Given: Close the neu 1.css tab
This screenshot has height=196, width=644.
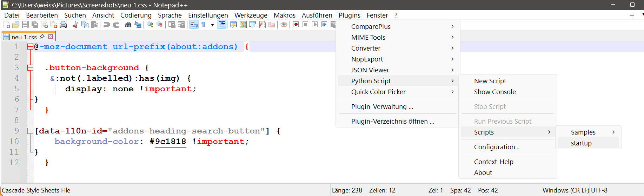Looking at the screenshot, I should [51, 37].
